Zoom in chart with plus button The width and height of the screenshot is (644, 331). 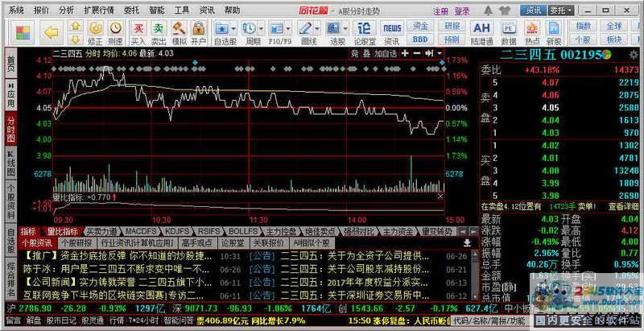click(405, 53)
